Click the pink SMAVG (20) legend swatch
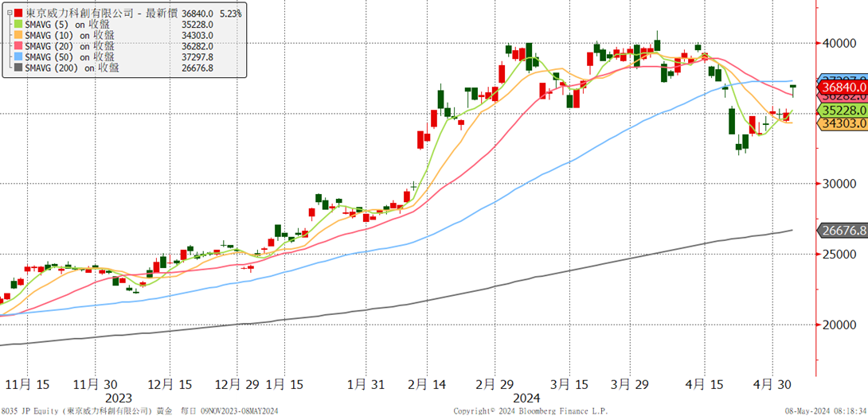The image size is (868, 416). click(19, 46)
